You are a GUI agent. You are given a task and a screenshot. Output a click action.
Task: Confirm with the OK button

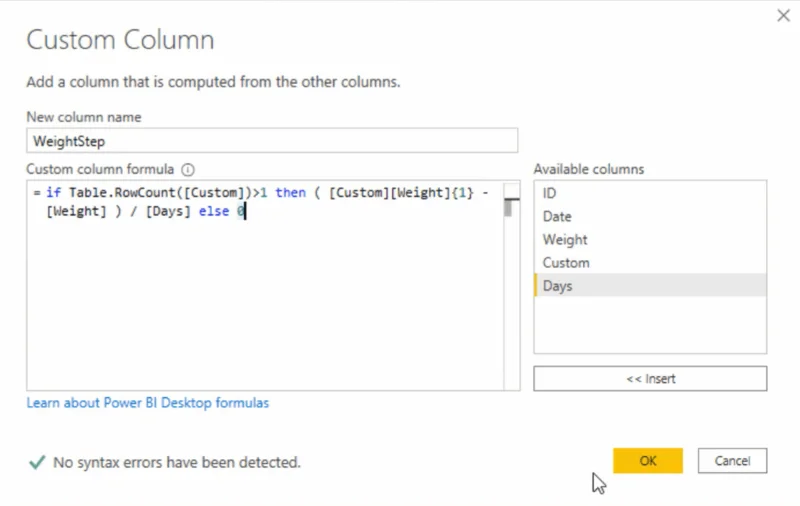point(647,461)
